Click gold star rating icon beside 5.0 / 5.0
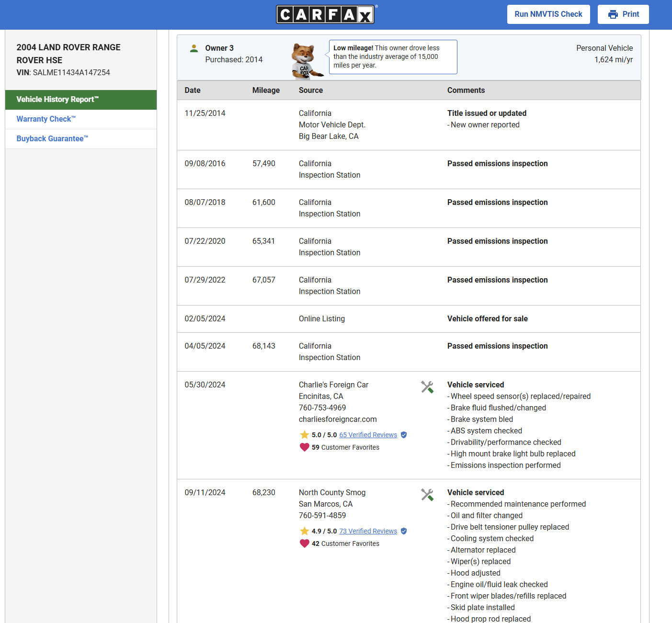Screen dimensions: 672x623 (x=304, y=435)
